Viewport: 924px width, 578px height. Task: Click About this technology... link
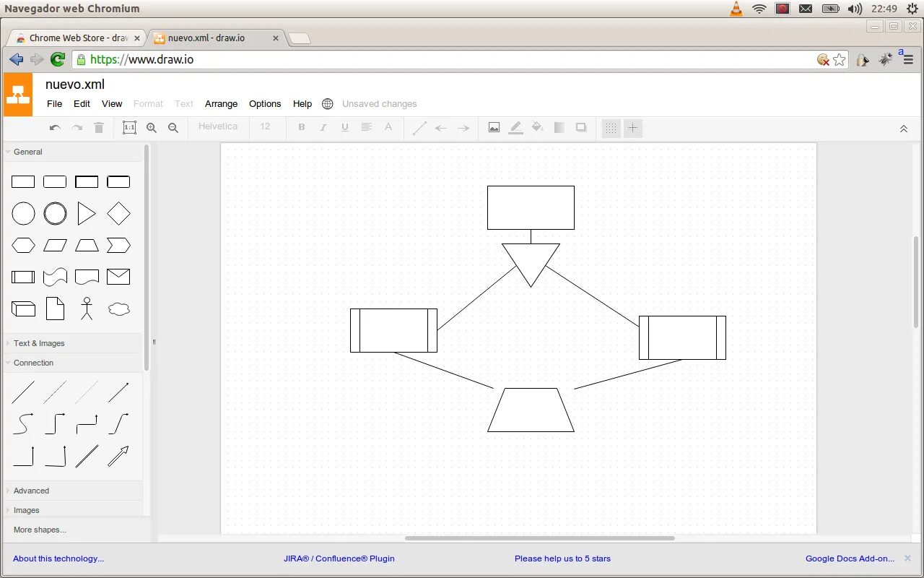click(x=58, y=558)
